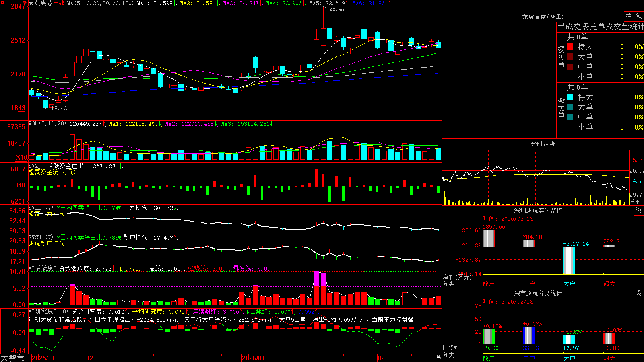Click the dark red 中单 buy swatch

pos(570,67)
